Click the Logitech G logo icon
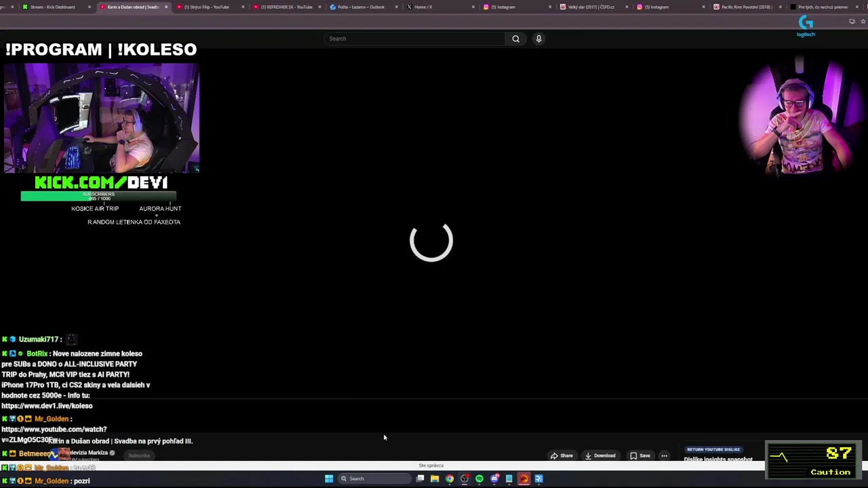This screenshot has width=868, height=488. click(806, 26)
